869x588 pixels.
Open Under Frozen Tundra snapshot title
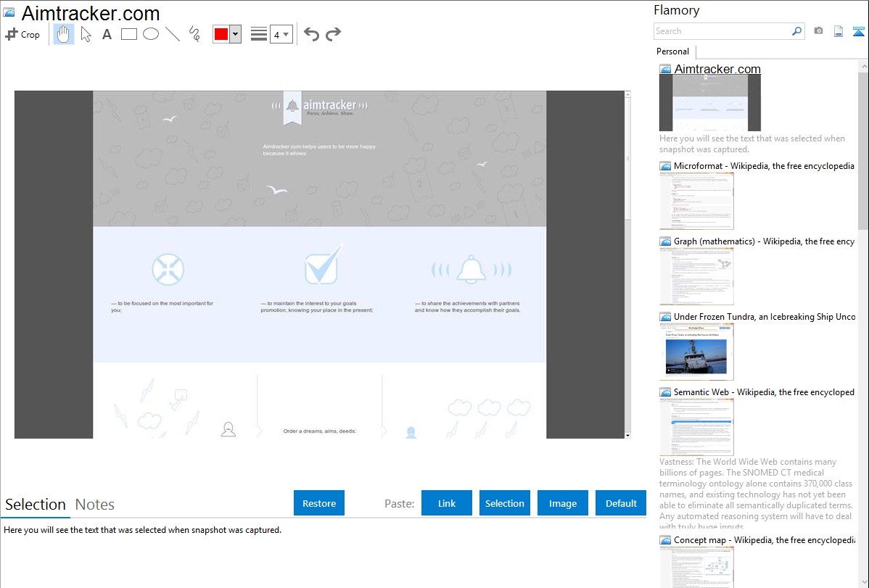click(765, 316)
